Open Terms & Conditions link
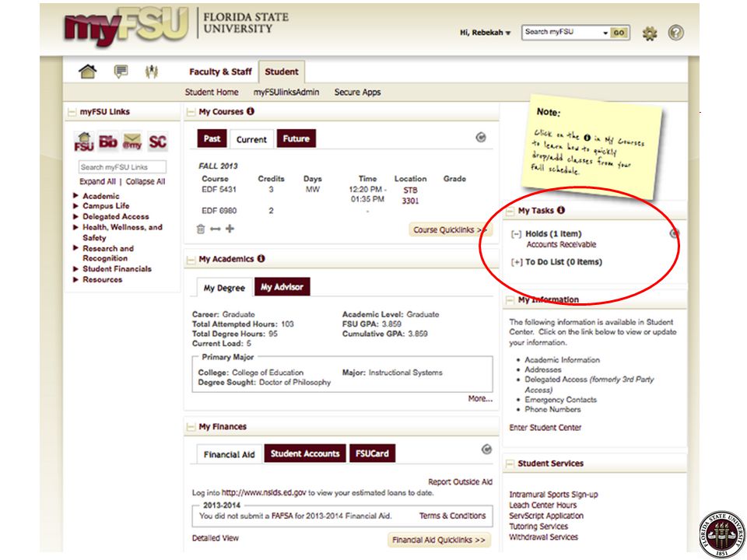The height and width of the screenshot is (560, 747). (x=453, y=516)
